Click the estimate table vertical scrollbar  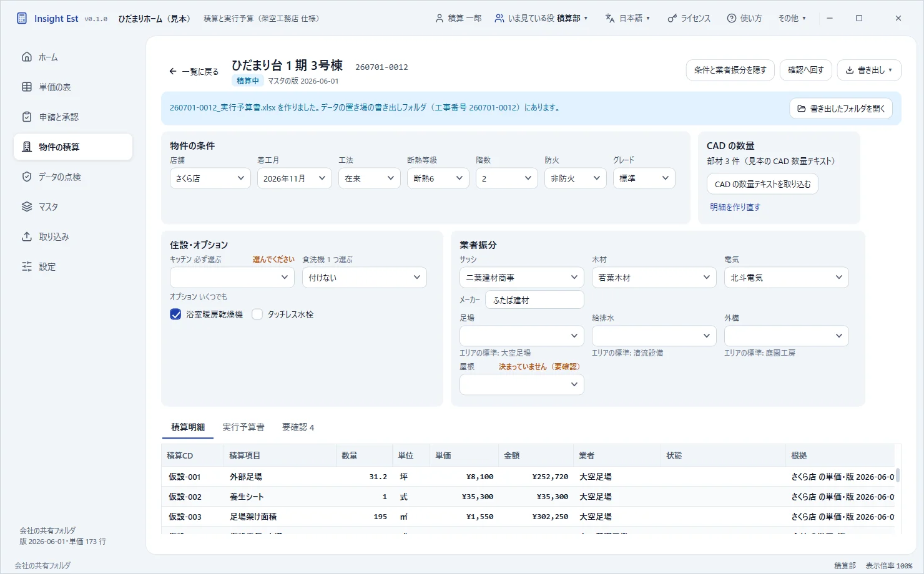point(898,475)
